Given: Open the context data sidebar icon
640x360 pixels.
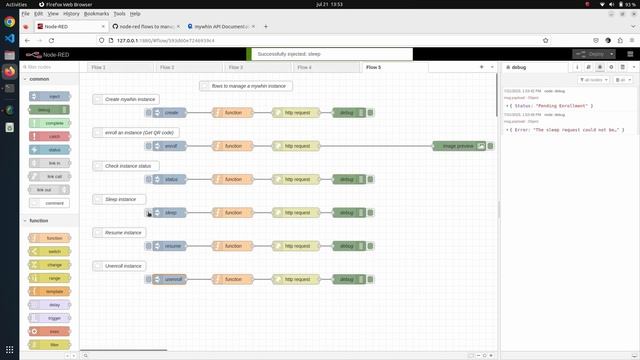Looking at the screenshot, I should 622,67.
